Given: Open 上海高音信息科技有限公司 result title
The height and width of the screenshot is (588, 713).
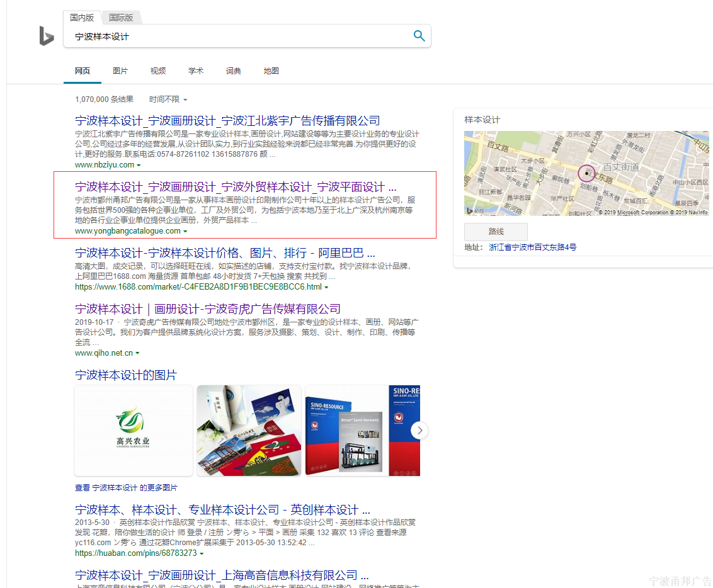Looking at the screenshot, I should (222, 575).
